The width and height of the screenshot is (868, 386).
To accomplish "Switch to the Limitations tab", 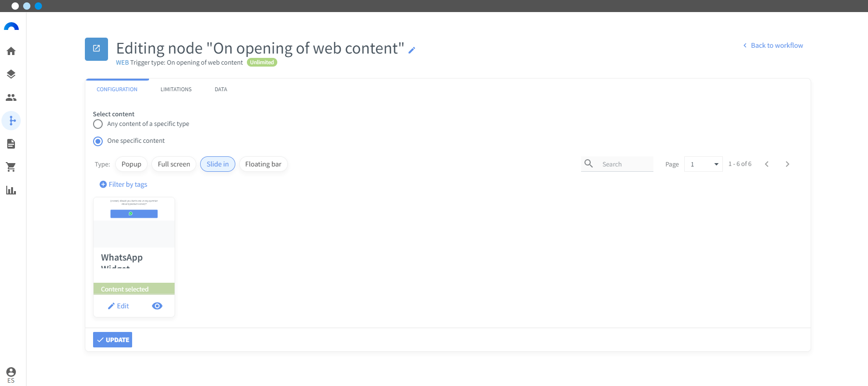I will click(x=176, y=89).
